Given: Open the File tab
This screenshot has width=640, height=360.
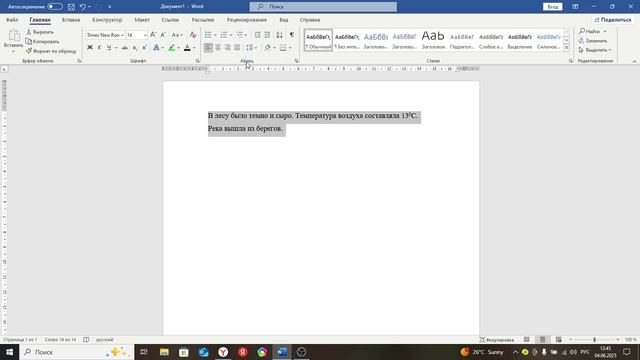Looking at the screenshot, I should [12, 20].
